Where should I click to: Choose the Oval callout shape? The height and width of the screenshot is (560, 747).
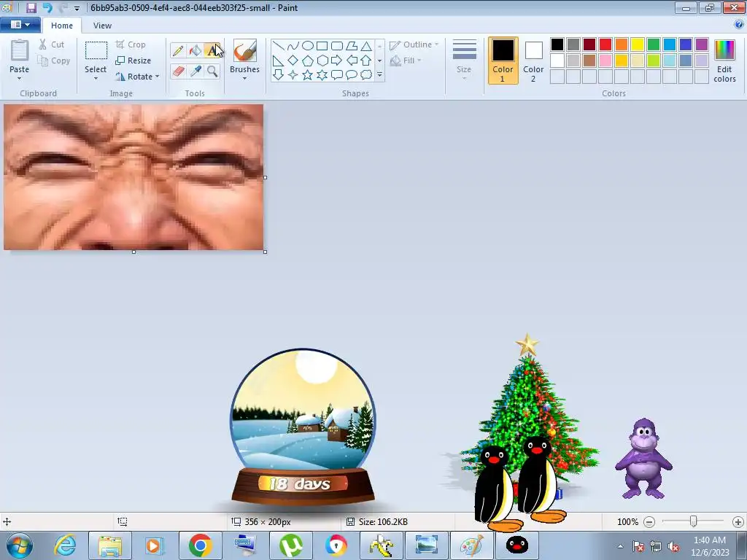coord(351,75)
